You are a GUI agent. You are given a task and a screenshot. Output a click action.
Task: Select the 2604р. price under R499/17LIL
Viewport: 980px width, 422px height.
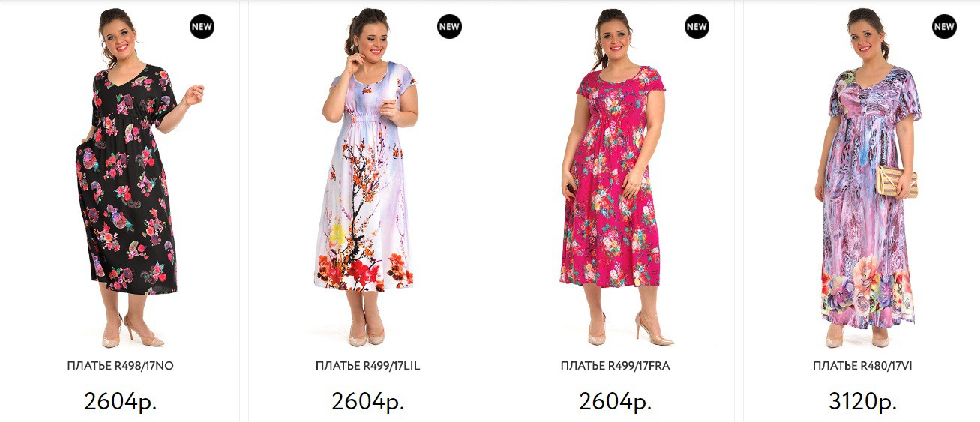coord(368,401)
